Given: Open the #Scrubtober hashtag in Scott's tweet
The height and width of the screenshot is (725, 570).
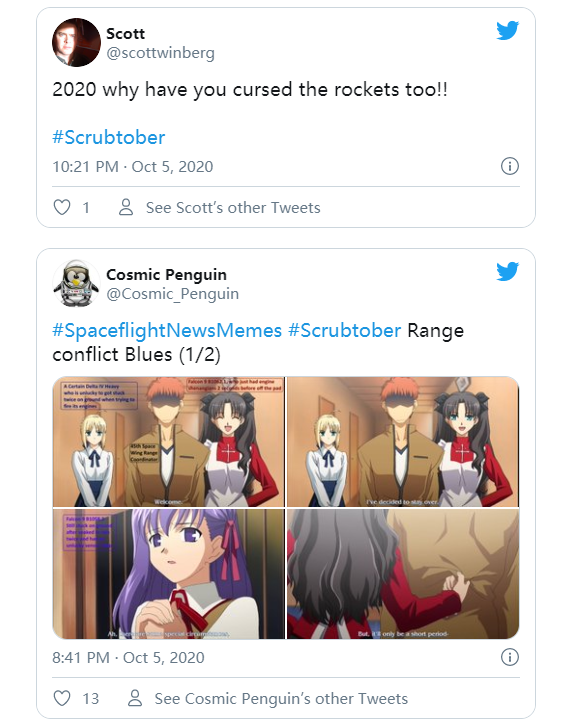Looking at the screenshot, I should click(x=109, y=137).
